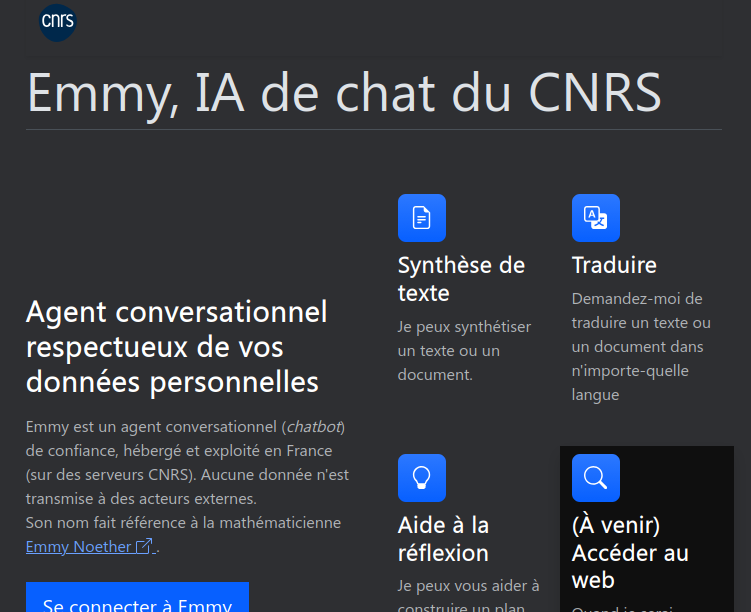This screenshot has height=612, width=751.
Task: Open the Emmy Noether link
Action: point(78,547)
